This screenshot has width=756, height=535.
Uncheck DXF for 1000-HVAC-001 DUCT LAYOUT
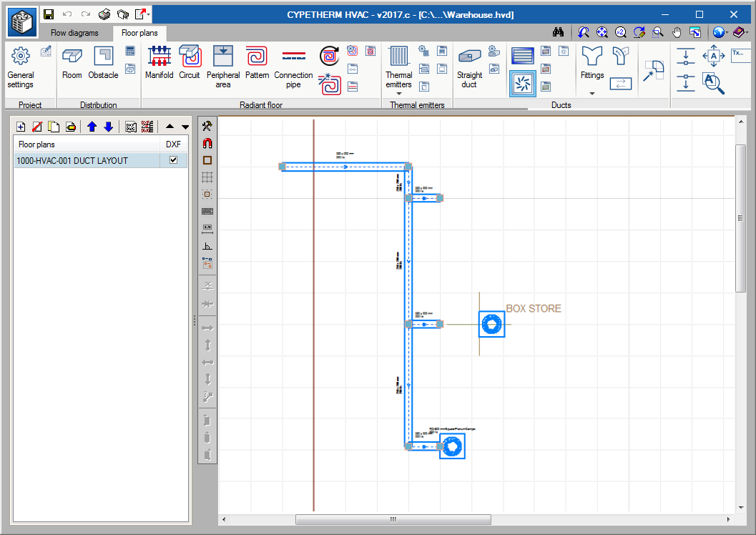tap(173, 160)
